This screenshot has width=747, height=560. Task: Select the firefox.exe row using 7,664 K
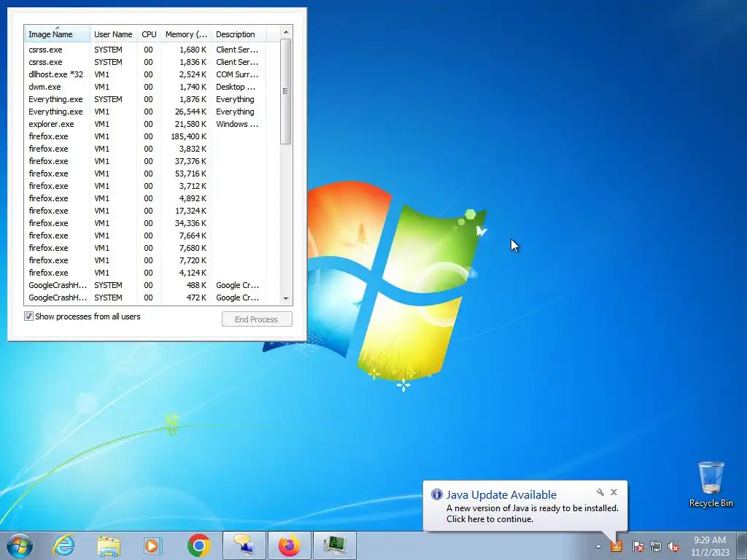click(145, 236)
